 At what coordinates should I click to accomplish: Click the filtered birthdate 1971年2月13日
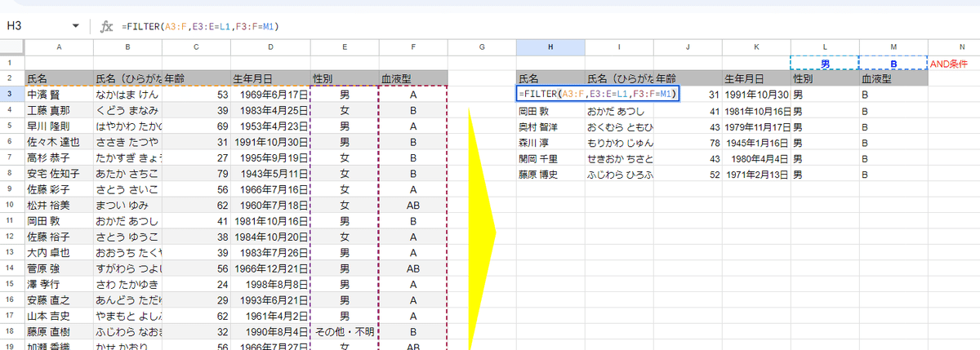point(756,174)
